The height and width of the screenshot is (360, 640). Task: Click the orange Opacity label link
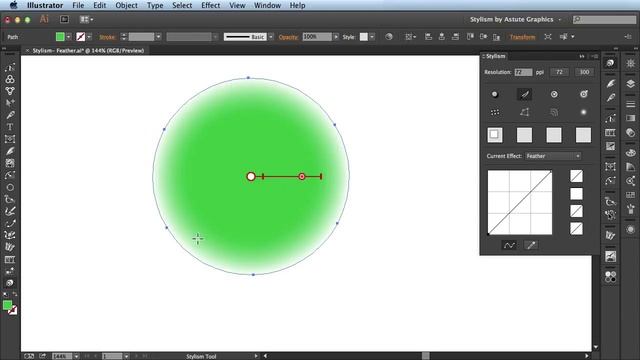[x=288, y=37]
